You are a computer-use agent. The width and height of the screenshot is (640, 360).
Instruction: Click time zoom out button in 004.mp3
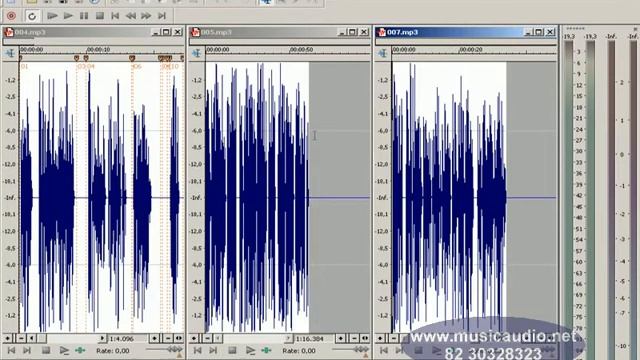pos(168,338)
